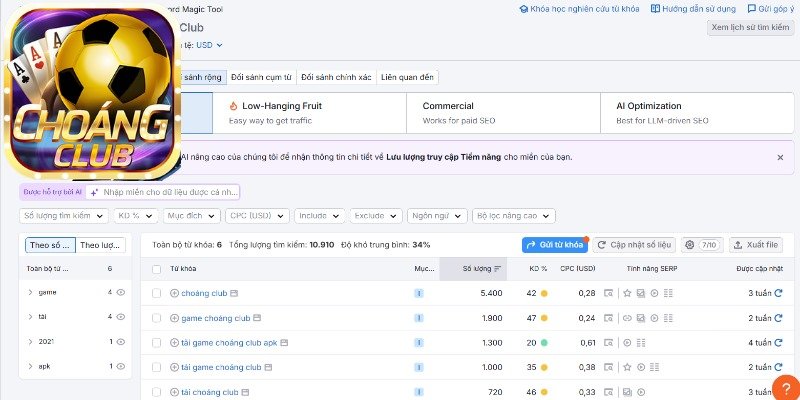Open the table settings gear icon
The height and width of the screenshot is (400, 800).
[x=690, y=245]
